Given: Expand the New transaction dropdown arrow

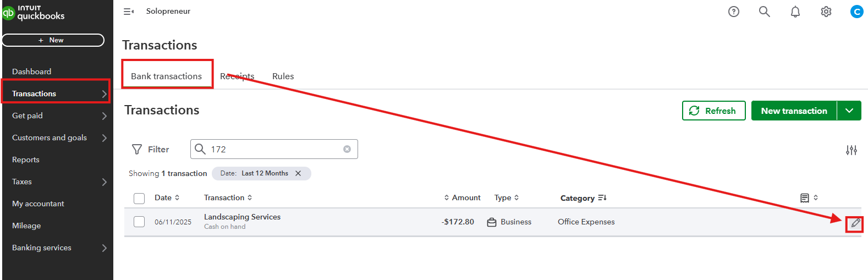Looking at the screenshot, I should point(849,111).
